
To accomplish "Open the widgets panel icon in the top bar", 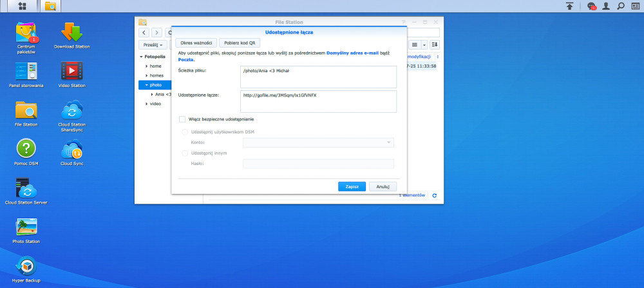I will [x=635, y=6].
